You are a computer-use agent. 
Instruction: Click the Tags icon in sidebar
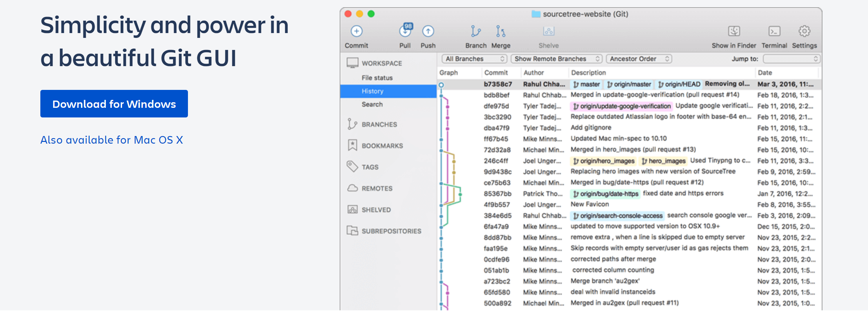[352, 167]
